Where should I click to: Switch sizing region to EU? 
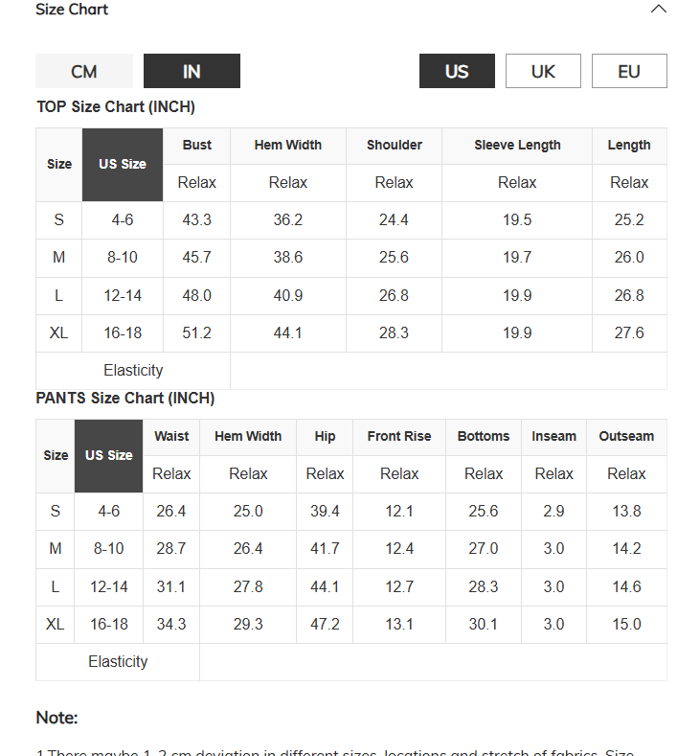click(x=629, y=71)
